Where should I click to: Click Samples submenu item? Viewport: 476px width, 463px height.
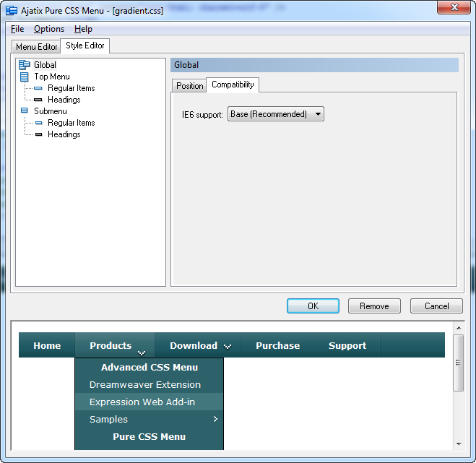150,419
